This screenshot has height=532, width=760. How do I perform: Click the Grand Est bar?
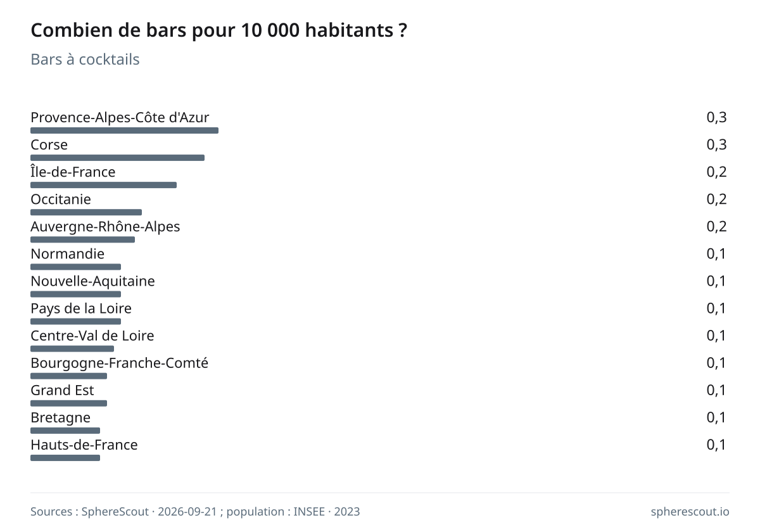tap(68, 403)
